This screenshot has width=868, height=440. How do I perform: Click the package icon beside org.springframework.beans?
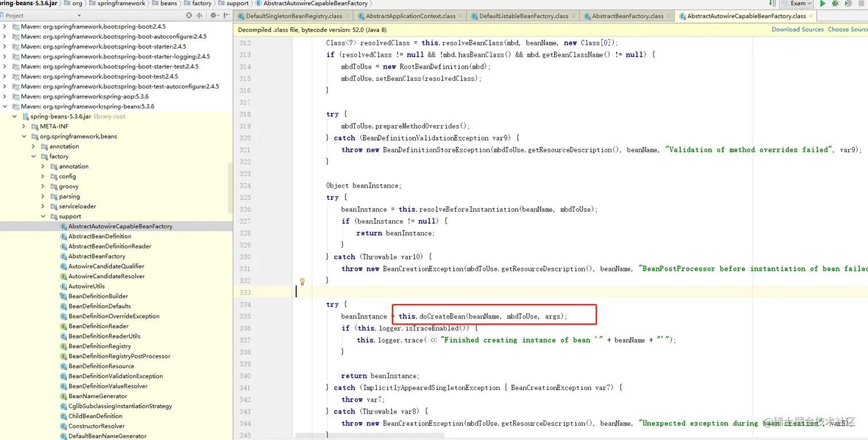click(35, 137)
